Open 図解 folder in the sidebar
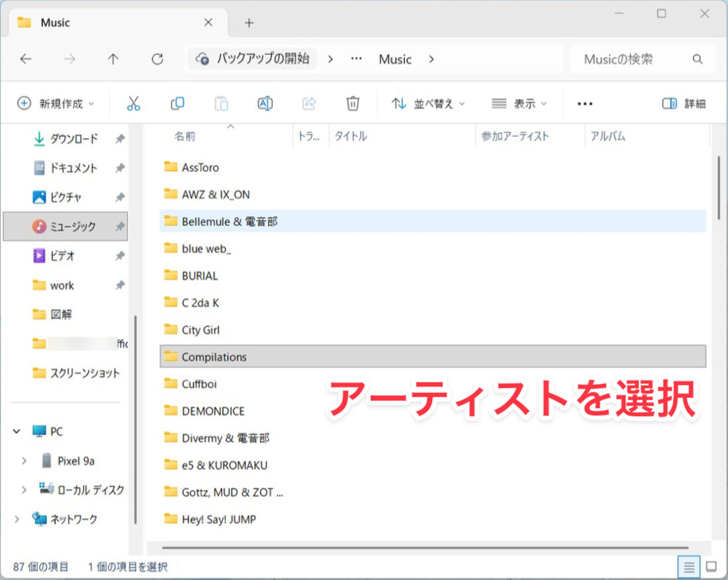Viewport: 728px width, 580px height. [x=61, y=314]
